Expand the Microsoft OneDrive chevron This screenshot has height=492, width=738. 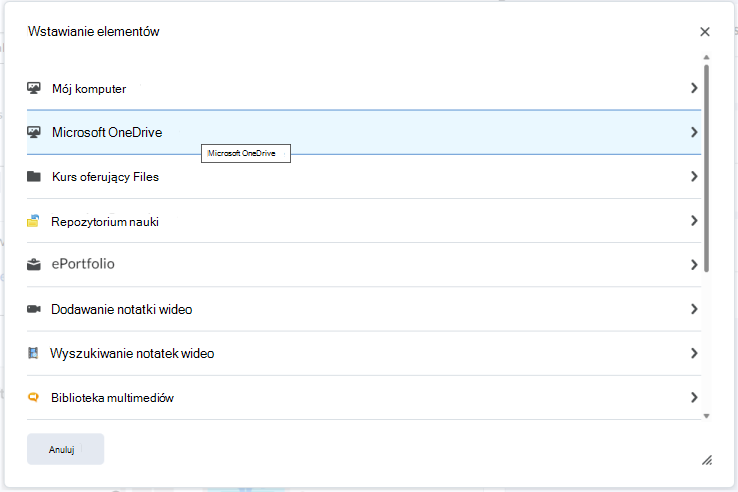694,132
